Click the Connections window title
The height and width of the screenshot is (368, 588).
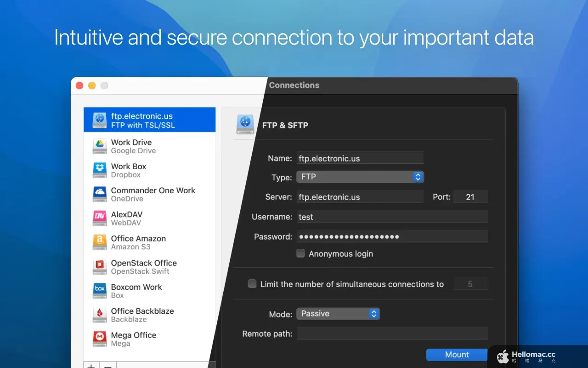click(294, 85)
